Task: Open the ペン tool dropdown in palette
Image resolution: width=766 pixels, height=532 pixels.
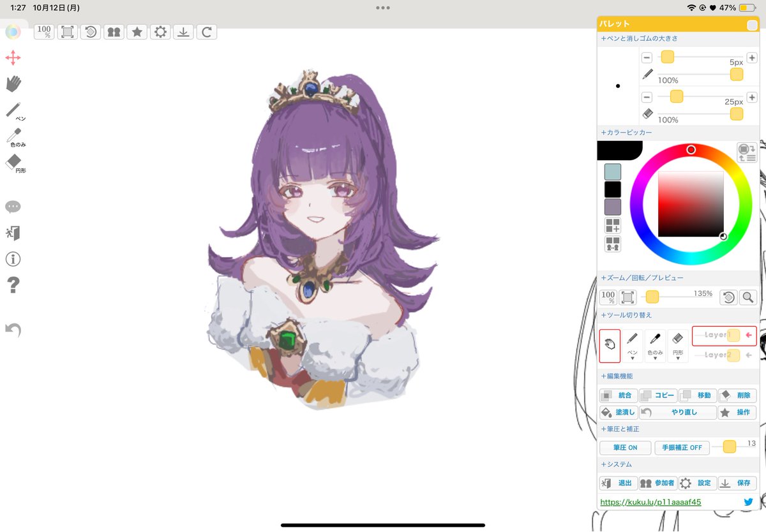Action: tap(633, 346)
